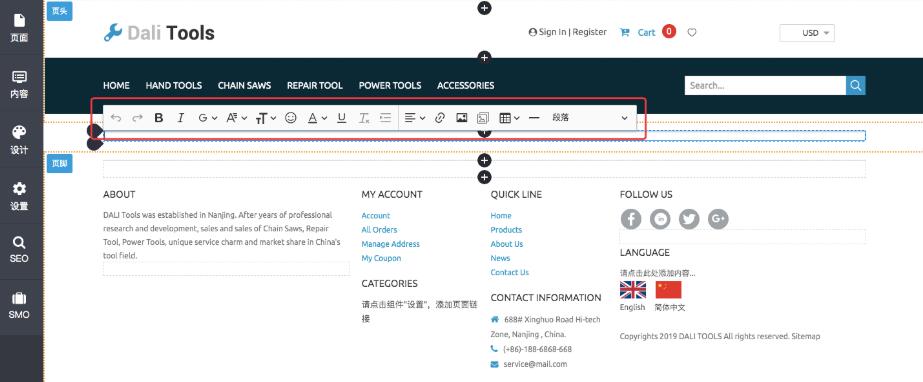Open the SEO panel in sidebar

[19, 250]
